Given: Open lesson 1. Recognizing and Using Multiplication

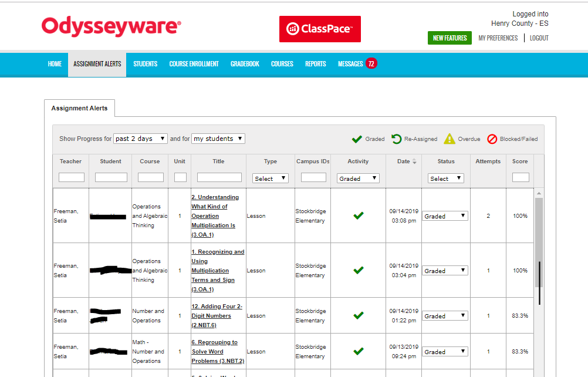Looking at the screenshot, I should [218, 271].
